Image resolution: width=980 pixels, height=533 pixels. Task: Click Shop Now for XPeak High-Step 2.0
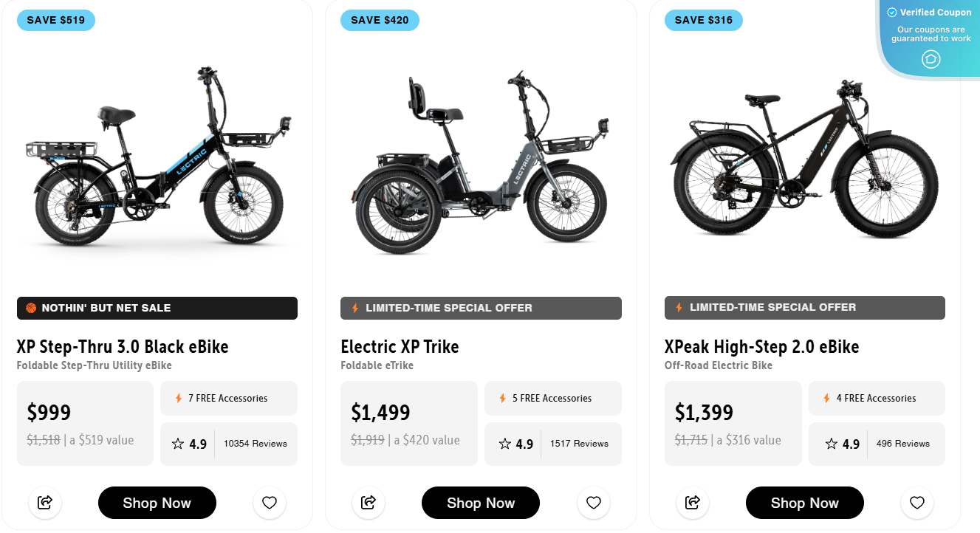pyautogui.click(x=804, y=503)
